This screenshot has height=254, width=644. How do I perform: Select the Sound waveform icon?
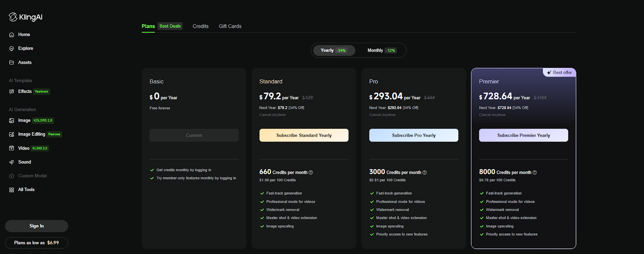click(12, 162)
